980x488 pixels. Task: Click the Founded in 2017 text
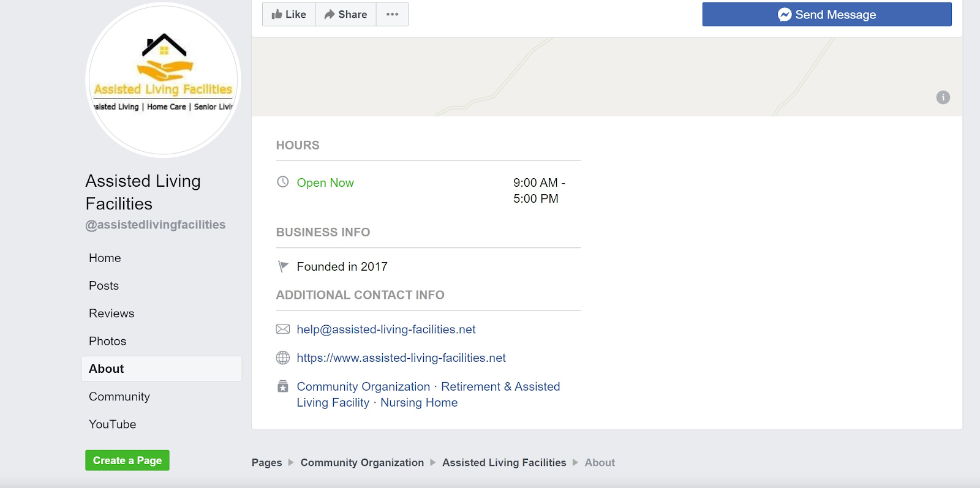[x=342, y=266]
